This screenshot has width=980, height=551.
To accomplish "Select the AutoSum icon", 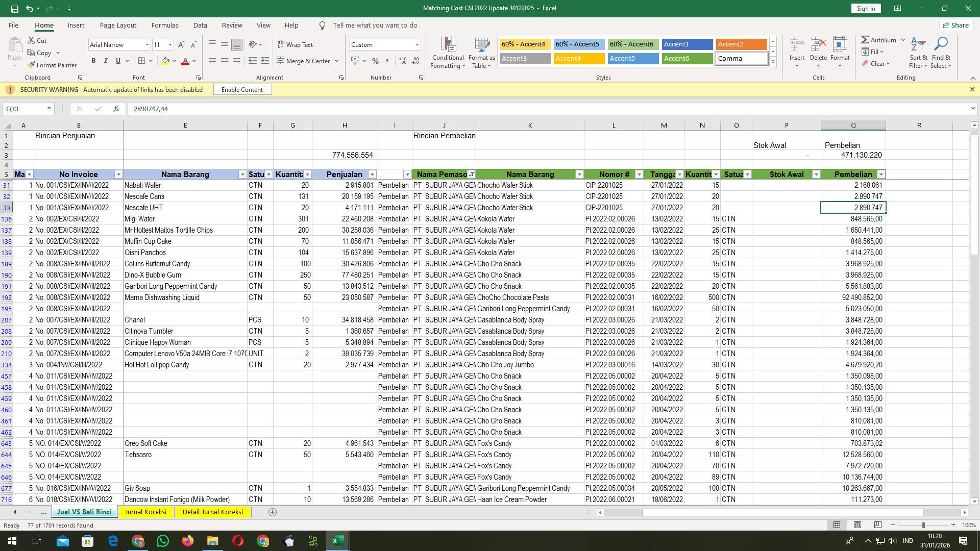I will [865, 39].
